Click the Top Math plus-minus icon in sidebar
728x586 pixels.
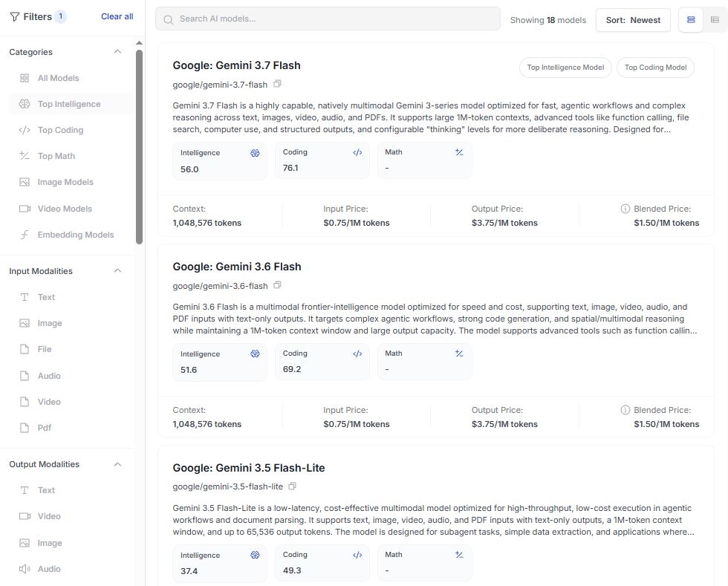coord(25,155)
